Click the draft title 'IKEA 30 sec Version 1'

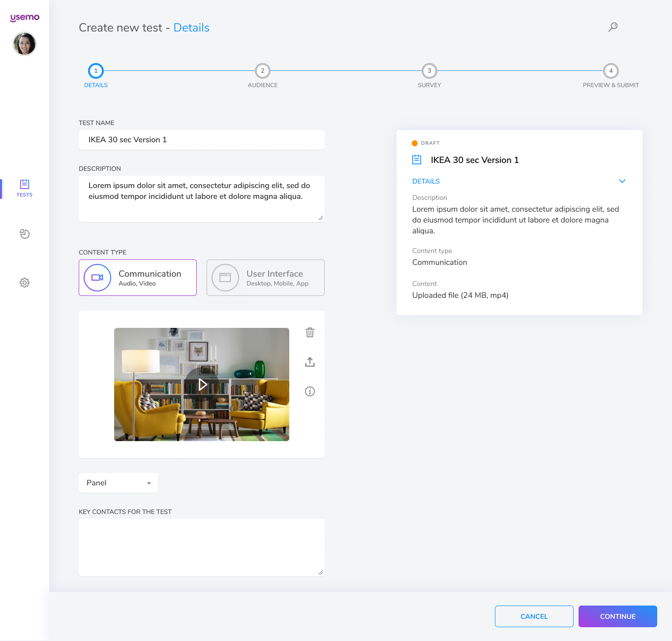pyautogui.click(x=475, y=160)
